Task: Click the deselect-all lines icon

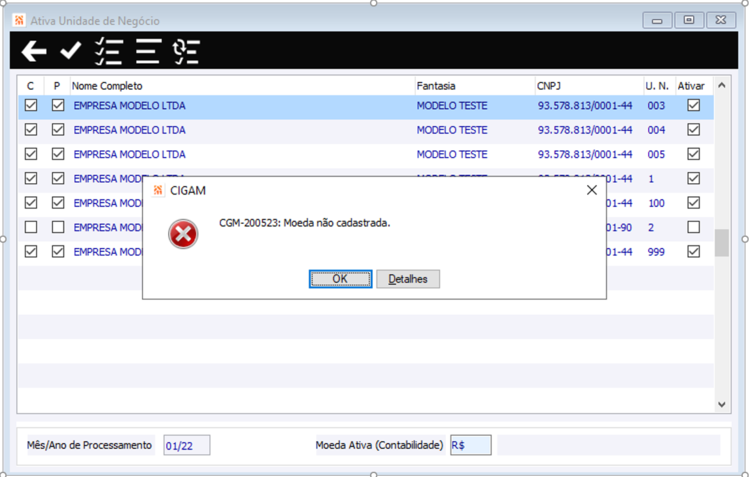Action: [148, 51]
